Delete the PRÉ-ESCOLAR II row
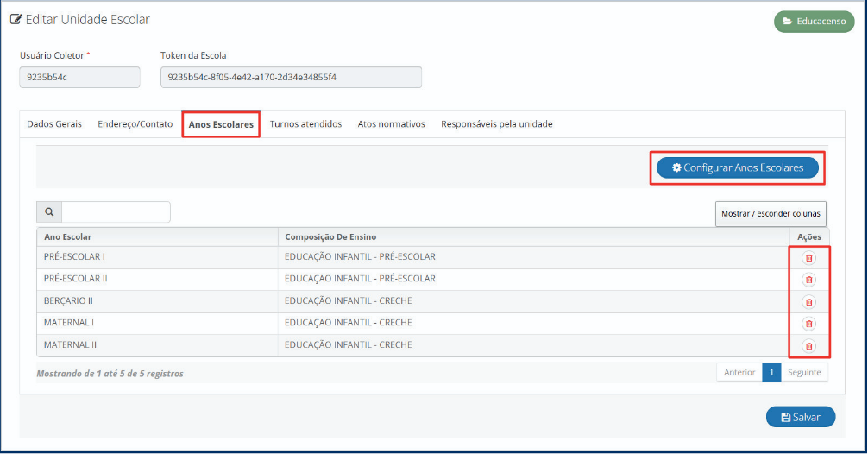868x454 pixels. pyautogui.click(x=808, y=280)
